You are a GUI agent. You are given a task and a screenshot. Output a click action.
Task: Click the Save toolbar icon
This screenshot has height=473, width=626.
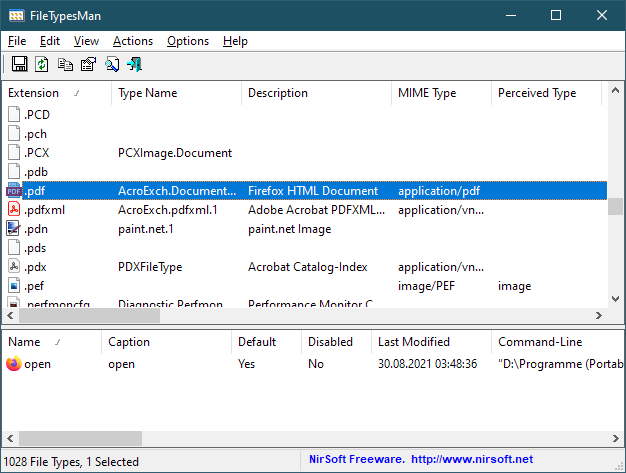pyautogui.click(x=19, y=65)
